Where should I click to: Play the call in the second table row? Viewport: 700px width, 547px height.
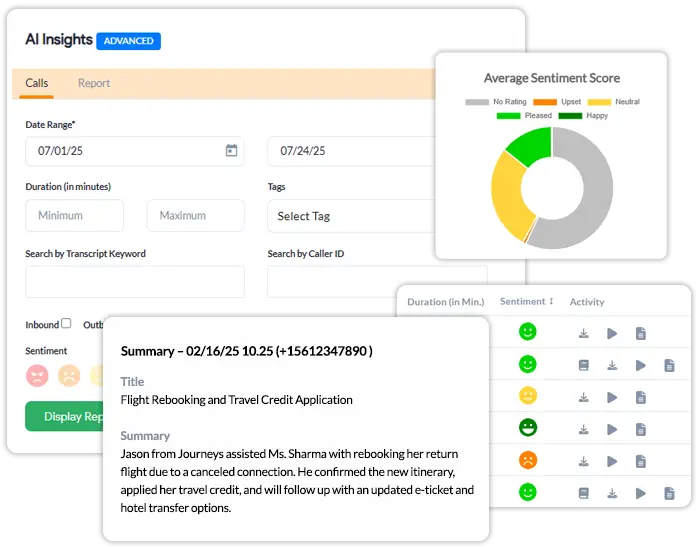click(641, 365)
